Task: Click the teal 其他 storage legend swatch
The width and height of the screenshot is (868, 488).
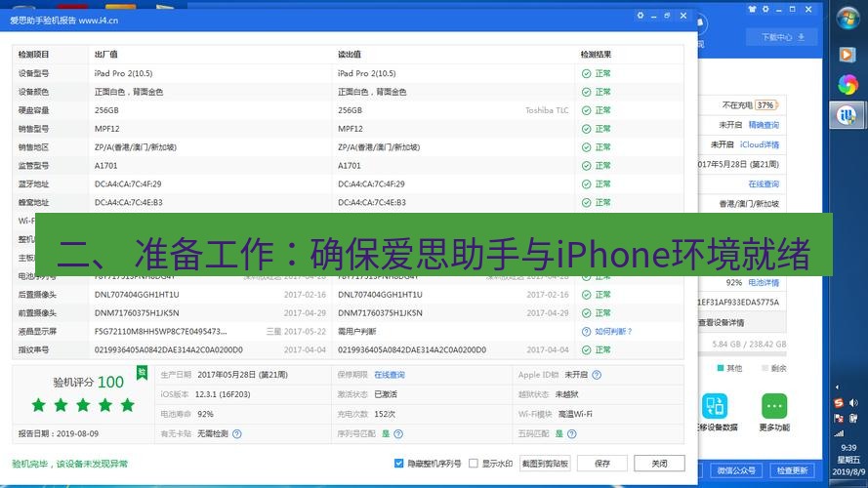Action: 721,368
